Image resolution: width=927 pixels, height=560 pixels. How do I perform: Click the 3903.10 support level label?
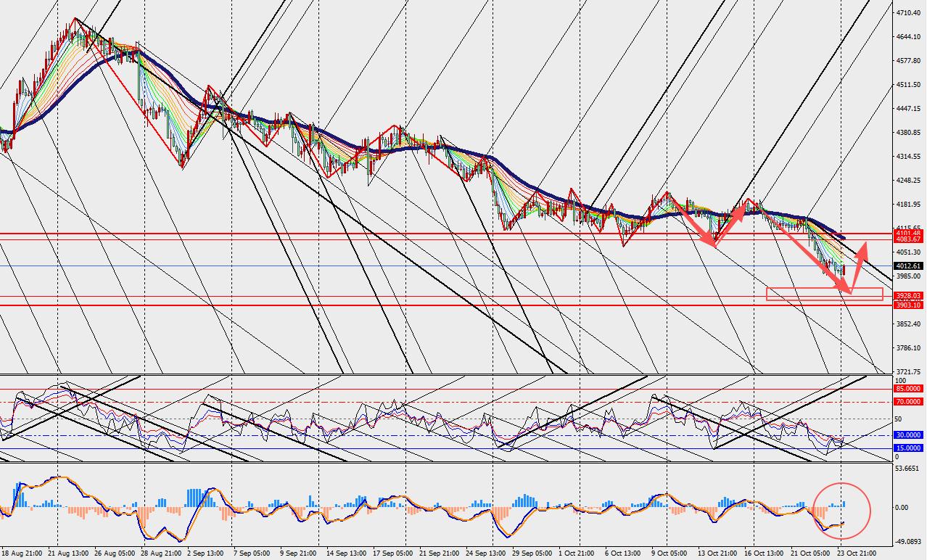tap(908, 305)
